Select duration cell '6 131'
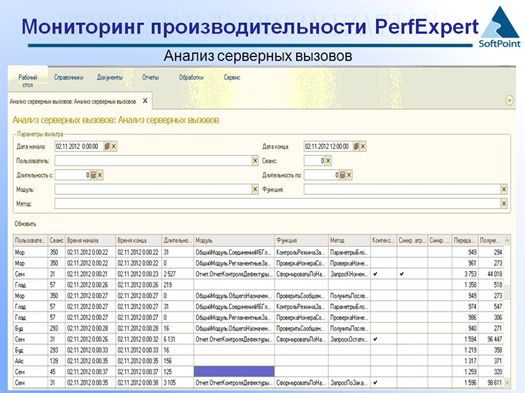This screenshot has width=525, height=393. click(x=177, y=339)
